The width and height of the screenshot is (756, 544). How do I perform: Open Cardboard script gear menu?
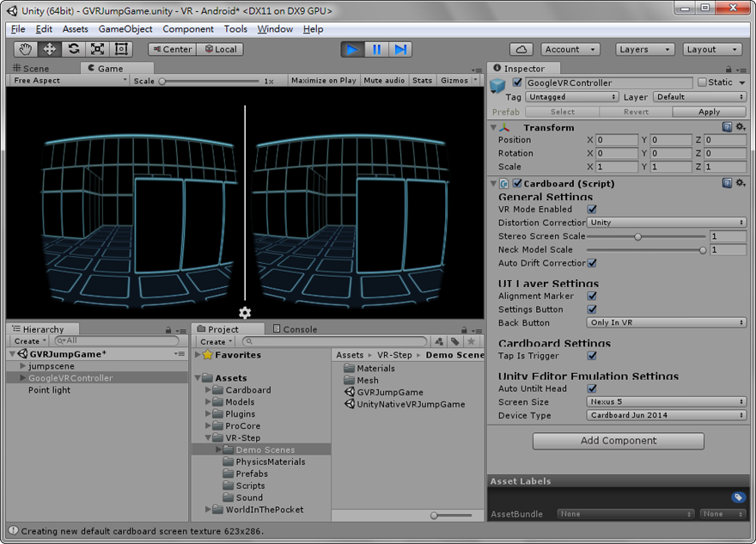741,183
